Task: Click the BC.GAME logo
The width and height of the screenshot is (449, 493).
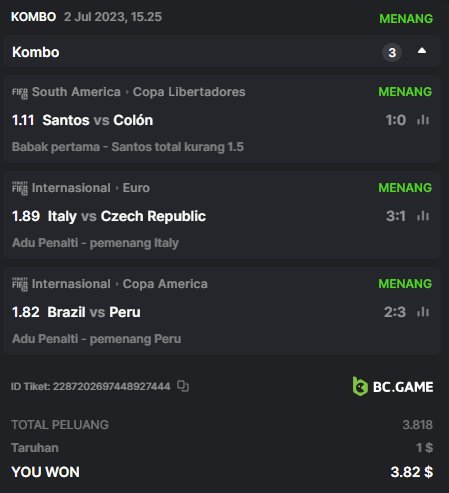Action: click(393, 387)
